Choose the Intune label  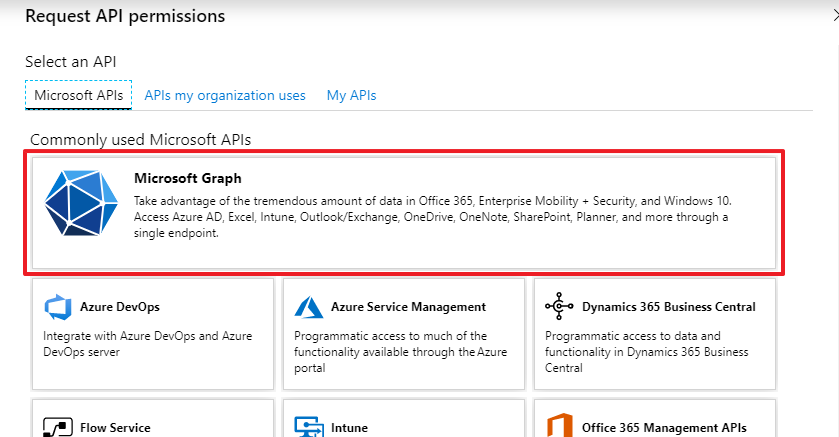[349, 428]
